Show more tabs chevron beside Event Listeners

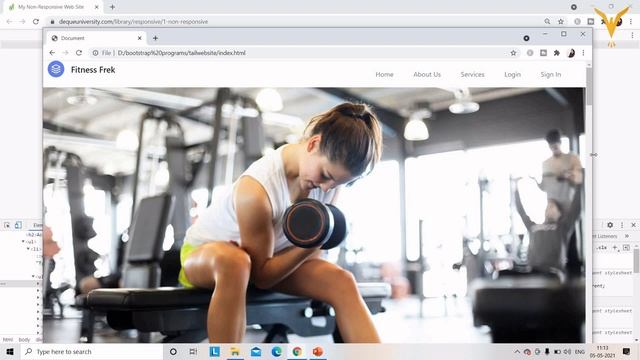coord(627,236)
